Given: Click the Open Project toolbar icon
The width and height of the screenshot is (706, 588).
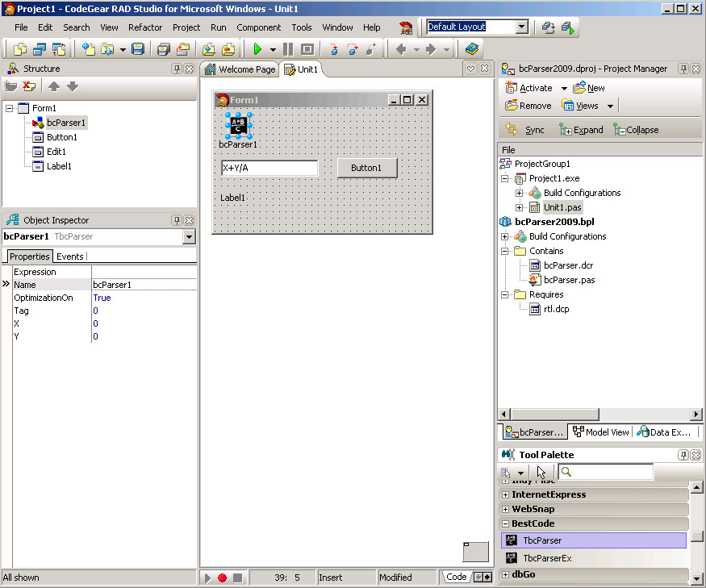Looking at the screenshot, I should [x=183, y=49].
